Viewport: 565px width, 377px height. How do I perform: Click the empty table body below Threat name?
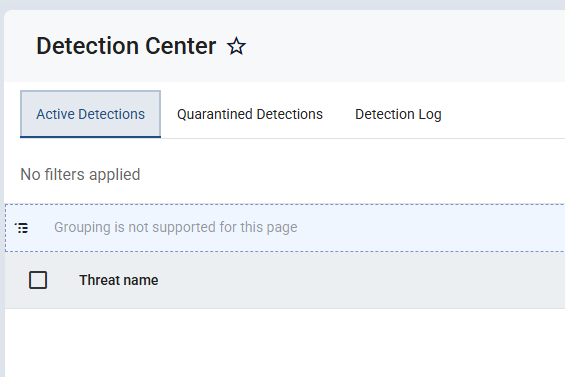click(285, 342)
